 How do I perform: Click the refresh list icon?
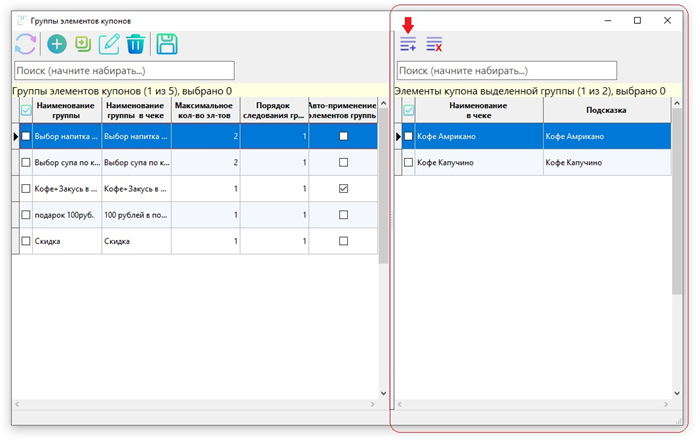point(25,44)
